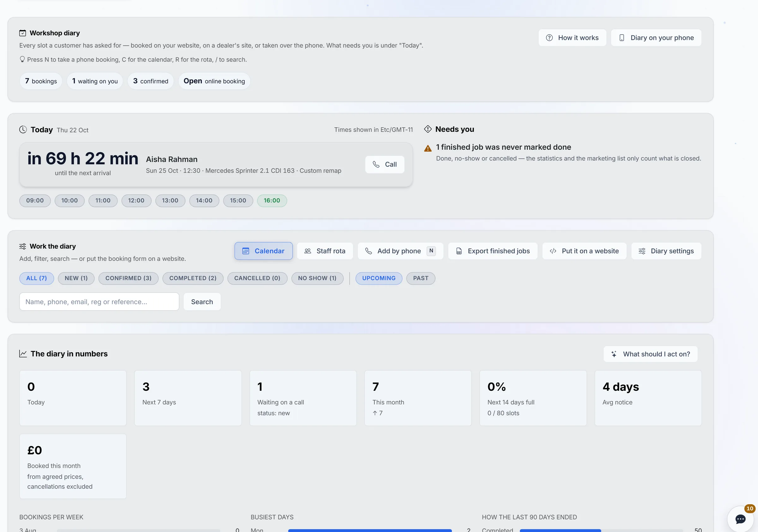The image size is (758, 532).
Task: Click the sparkle icon on What should I act on?
Action: pyautogui.click(x=614, y=354)
